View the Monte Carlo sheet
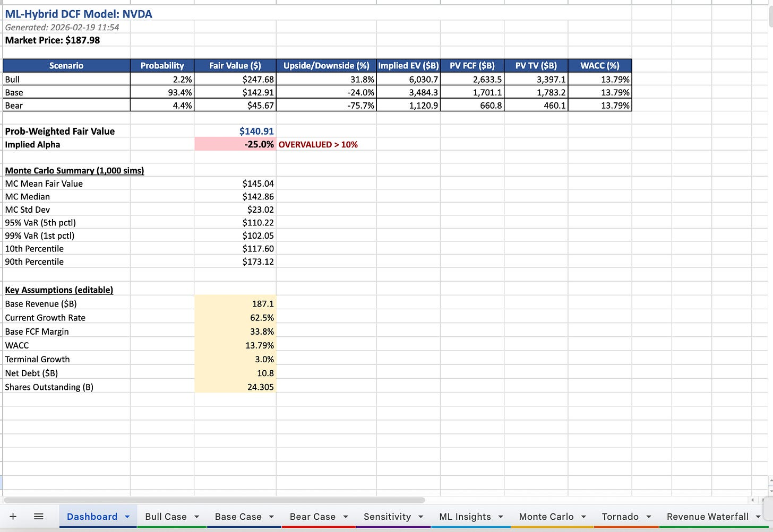 pos(546,516)
